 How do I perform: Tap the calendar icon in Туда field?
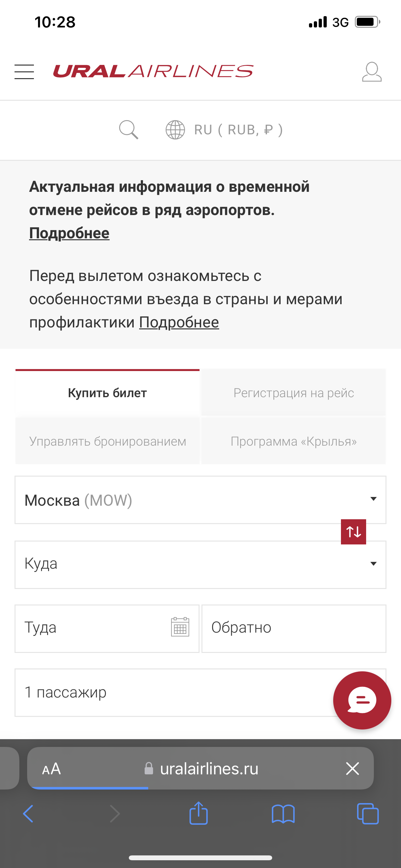[x=180, y=627]
